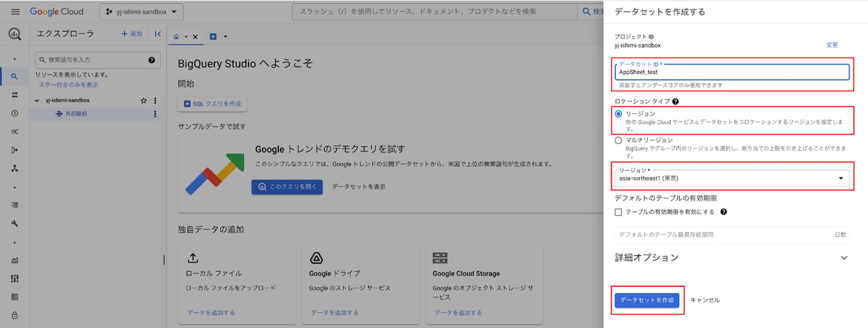Open the home tab dropdown arrow
The image size is (868, 328).
[186, 37]
